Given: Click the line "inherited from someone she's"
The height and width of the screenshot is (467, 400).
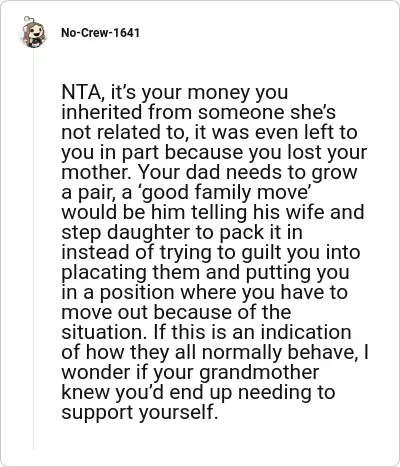Looking at the screenshot, I should pyautogui.click(x=199, y=112).
